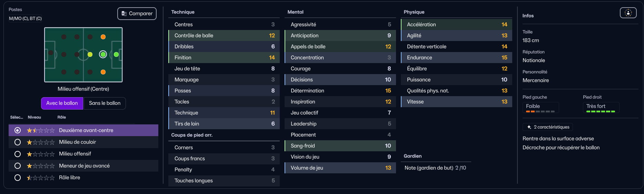The image size is (644, 194).
Task: Select the orange lower wing position dot
Action: click(103, 72)
